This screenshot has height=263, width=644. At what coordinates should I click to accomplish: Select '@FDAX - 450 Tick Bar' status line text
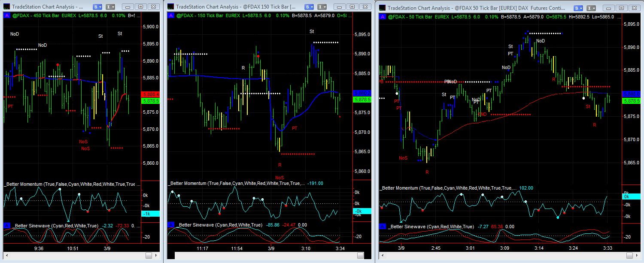click(x=36, y=15)
